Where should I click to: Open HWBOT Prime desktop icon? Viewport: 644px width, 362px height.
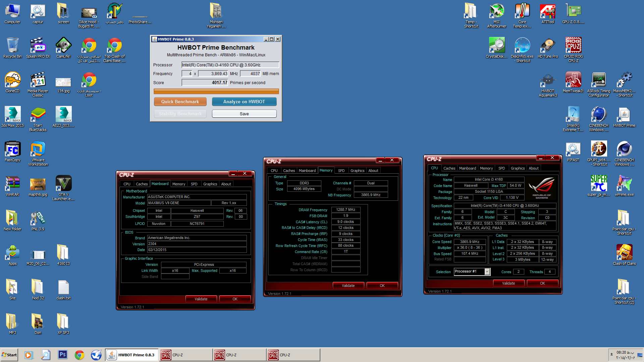coord(624,117)
